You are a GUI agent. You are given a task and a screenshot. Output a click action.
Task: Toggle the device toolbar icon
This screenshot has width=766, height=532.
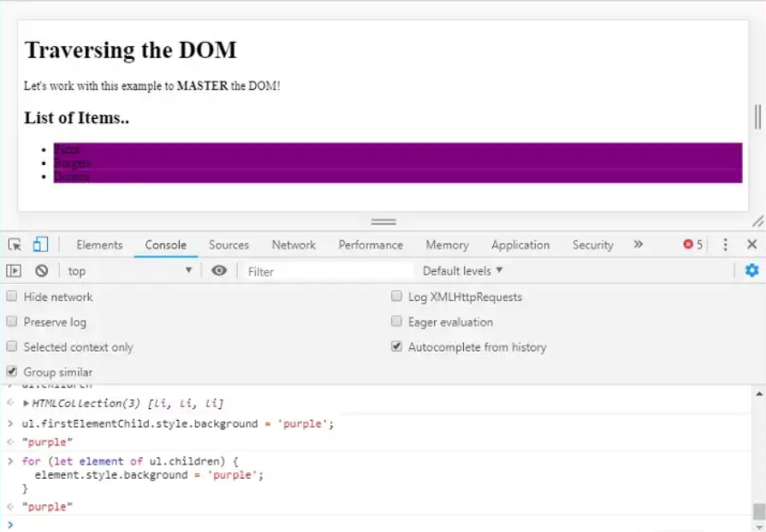[x=40, y=245]
